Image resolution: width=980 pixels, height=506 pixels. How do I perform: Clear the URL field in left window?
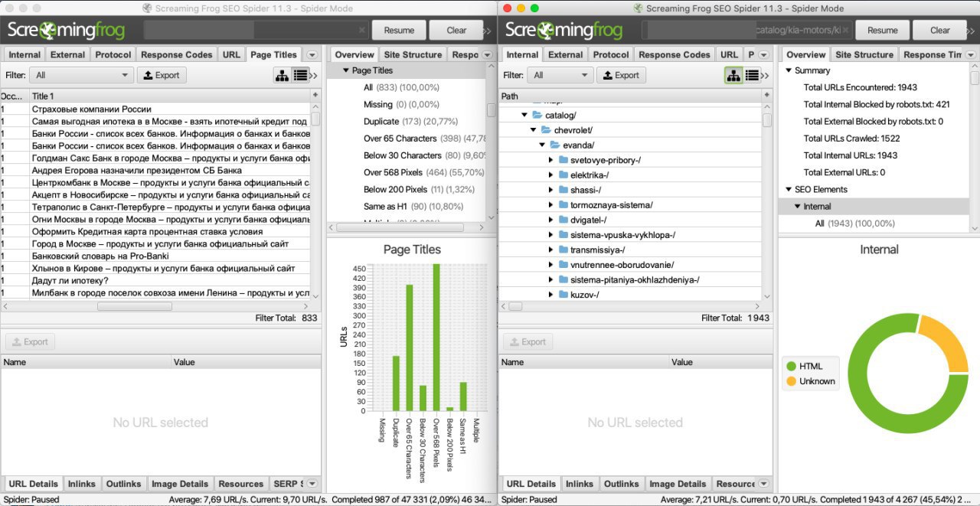(362, 30)
